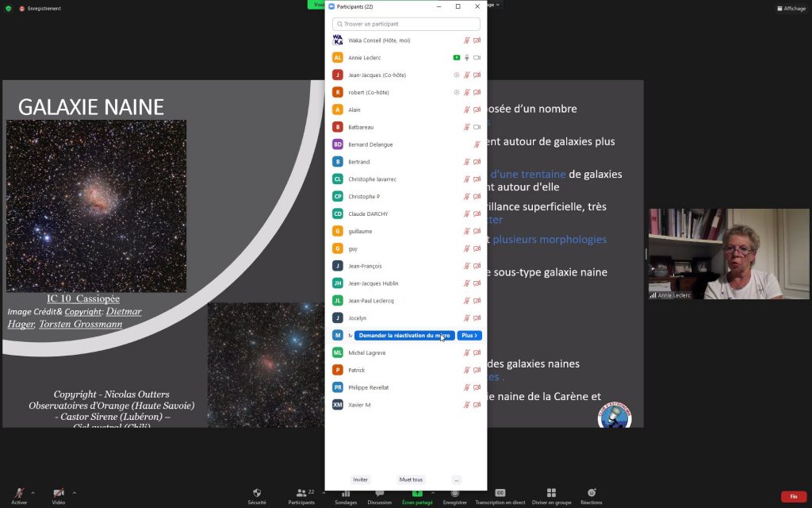Screen dimensions: 812x508
Task: Click Jean-Jacques (Co-hôte) muted microphone icon
Action: click(466, 75)
